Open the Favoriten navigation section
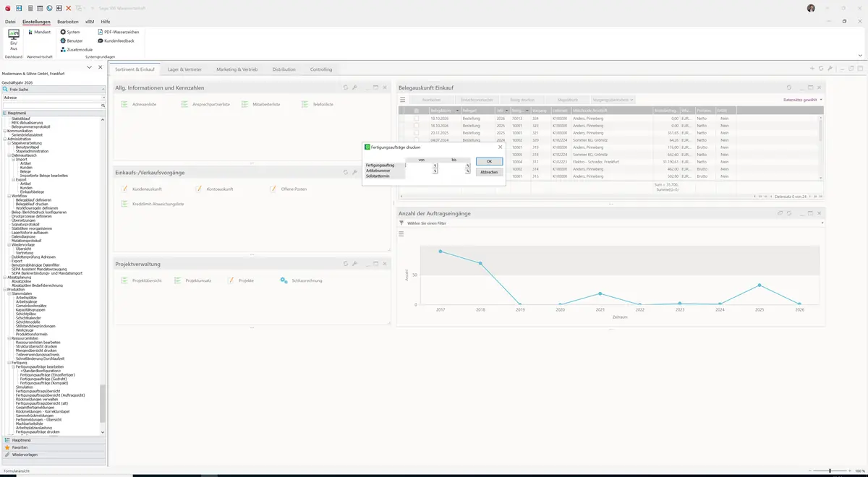Viewport: 868px width, 477px height. pos(54,447)
